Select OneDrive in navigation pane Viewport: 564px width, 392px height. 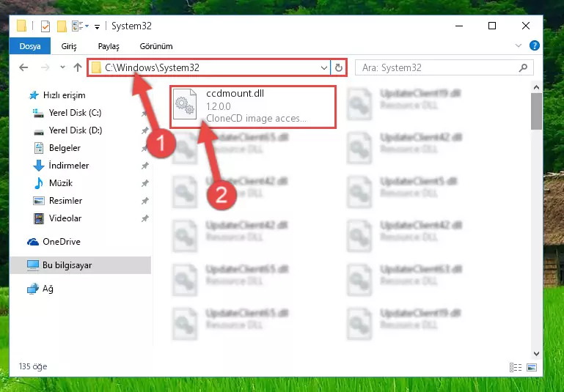54,242
